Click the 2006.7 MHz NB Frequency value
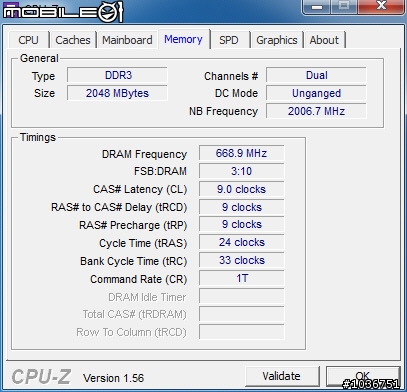This screenshot has height=392, width=407. (316, 111)
